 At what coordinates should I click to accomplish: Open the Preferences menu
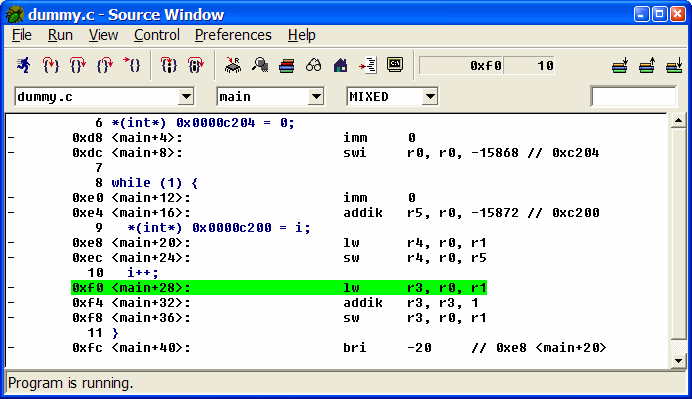pyautogui.click(x=233, y=35)
